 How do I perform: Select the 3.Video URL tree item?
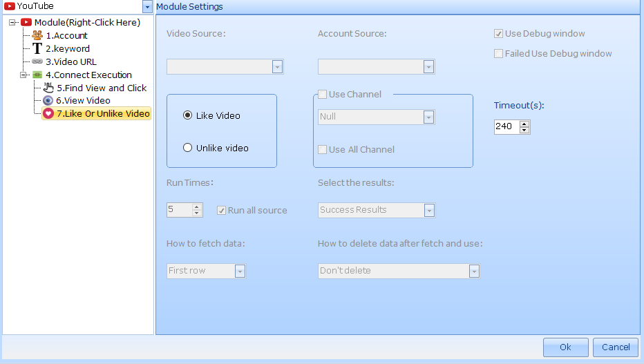[71, 61]
